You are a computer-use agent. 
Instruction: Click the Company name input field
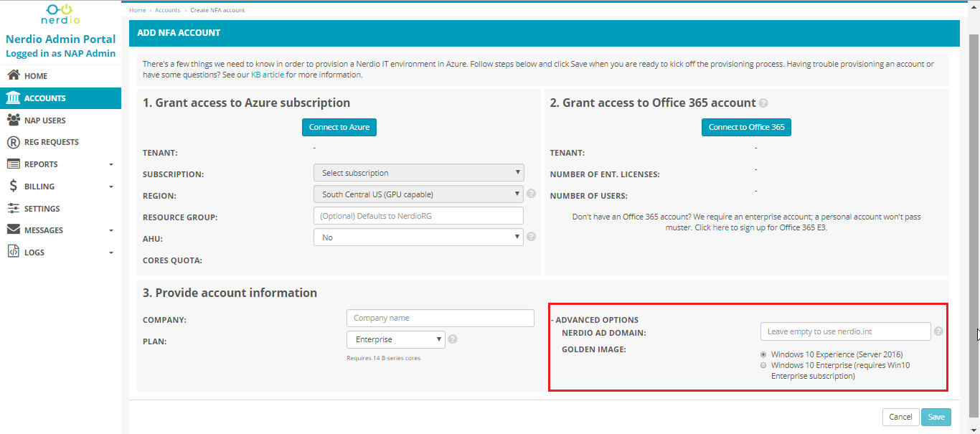pos(440,318)
